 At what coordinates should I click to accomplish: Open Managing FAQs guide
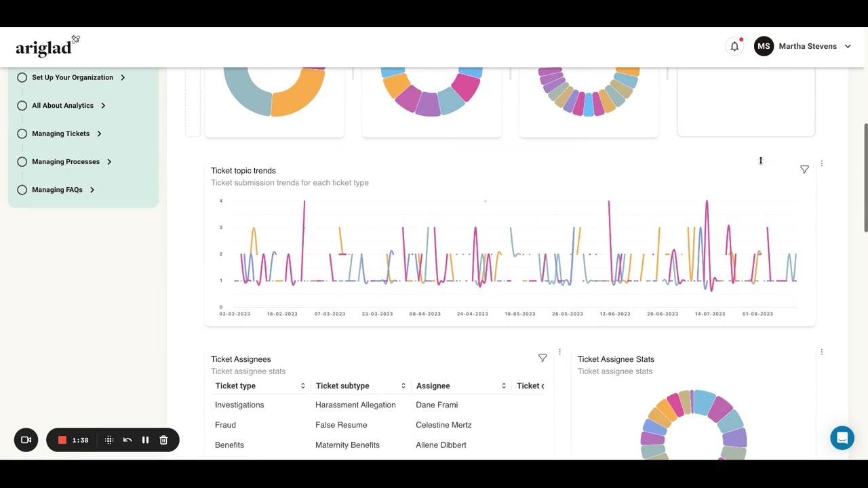click(x=57, y=190)
